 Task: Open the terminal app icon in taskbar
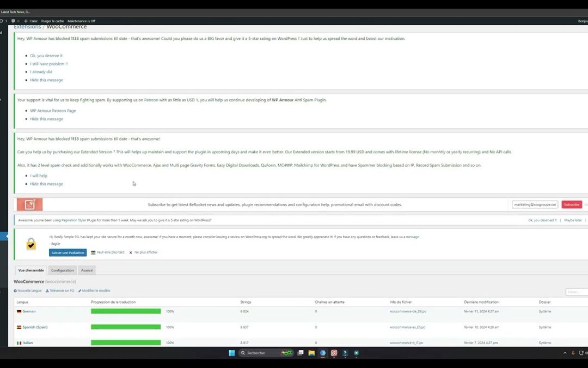click(345, 353)
